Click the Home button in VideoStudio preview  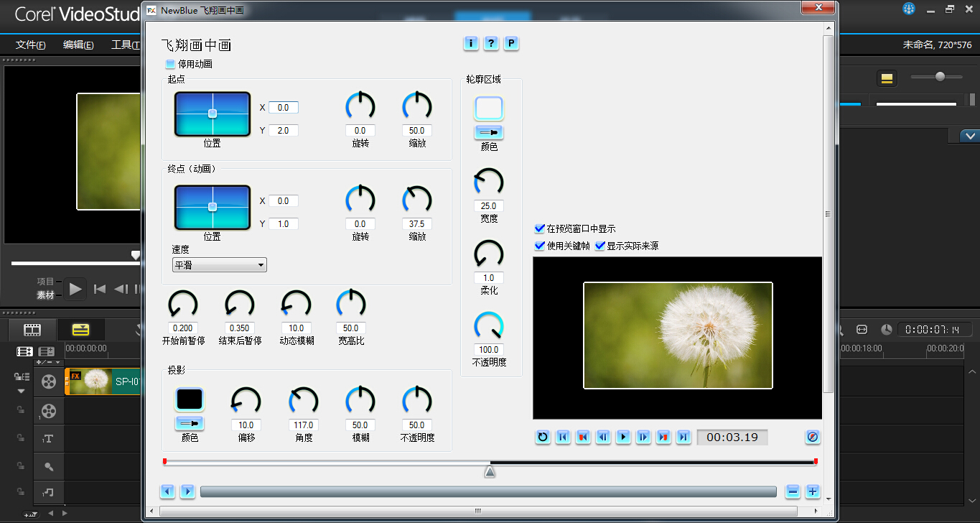(100, 289)
